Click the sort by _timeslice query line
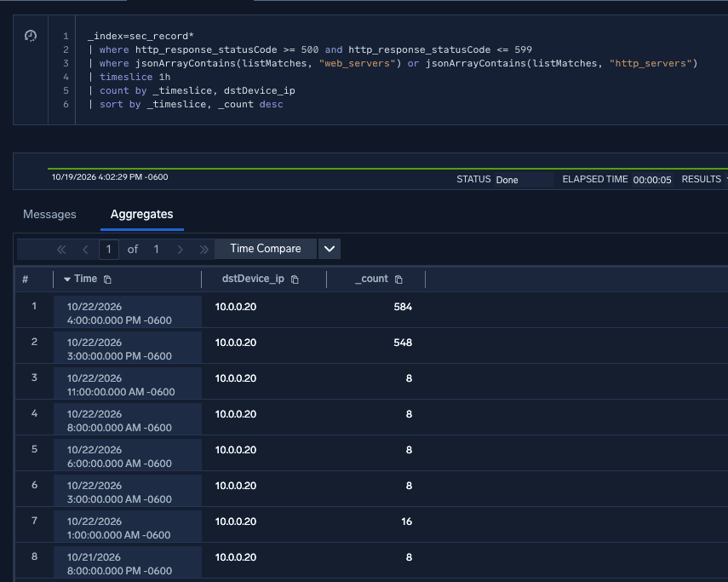This screenshot has width=728, height=582. click(186, 104)
